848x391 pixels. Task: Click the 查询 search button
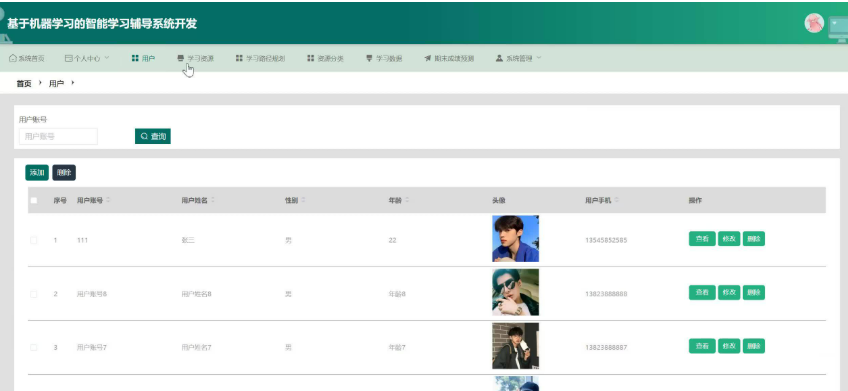(x=153, y=136)
